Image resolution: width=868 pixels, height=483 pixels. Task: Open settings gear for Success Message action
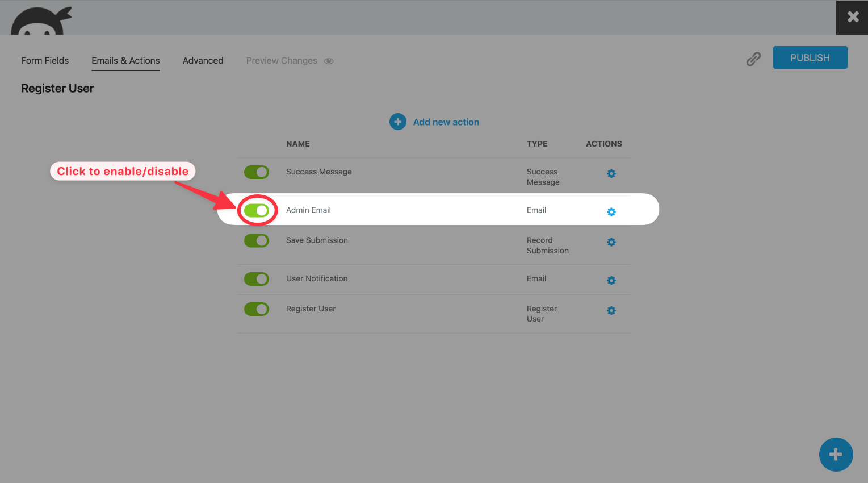point(611,174)
